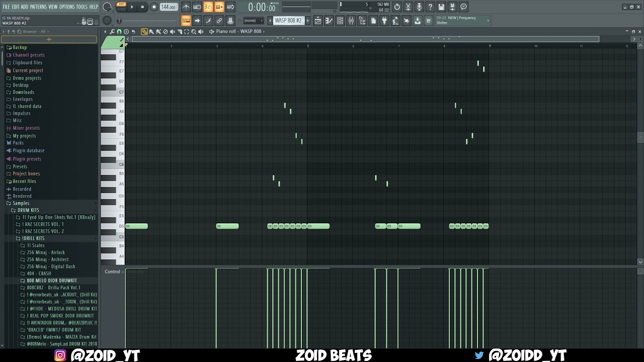
Task: Click the stop button
Action: click(142, 7)
